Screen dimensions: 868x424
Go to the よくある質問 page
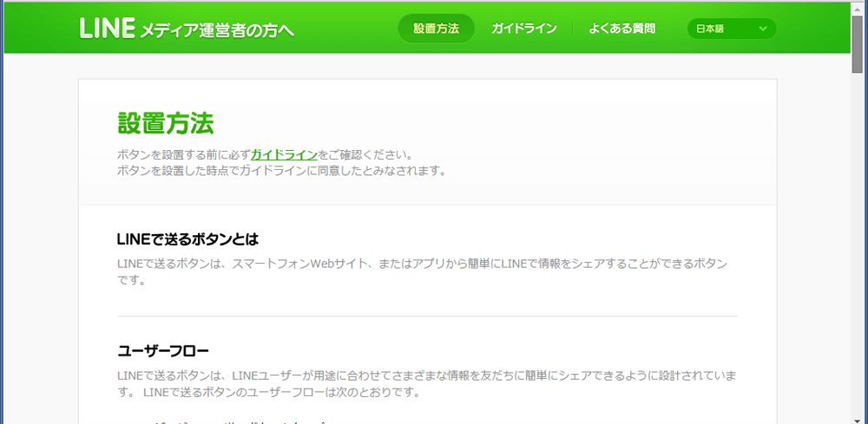tap(621, 29)
